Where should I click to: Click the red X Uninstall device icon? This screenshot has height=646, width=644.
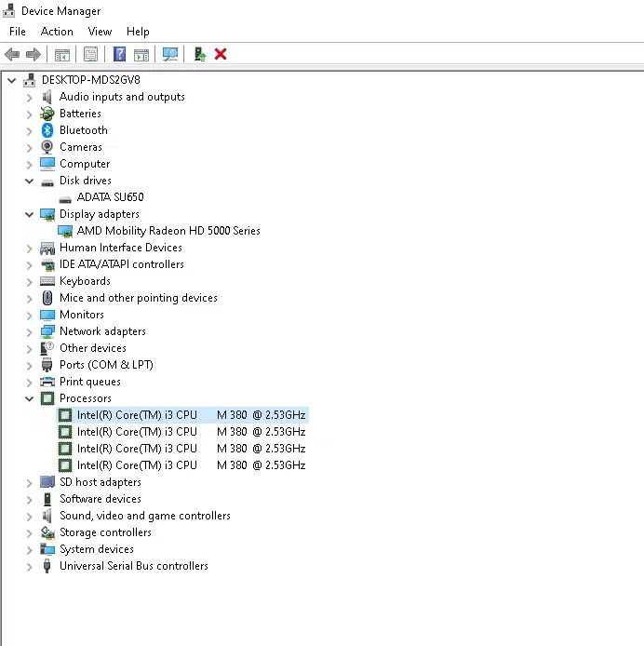[221, 54]
